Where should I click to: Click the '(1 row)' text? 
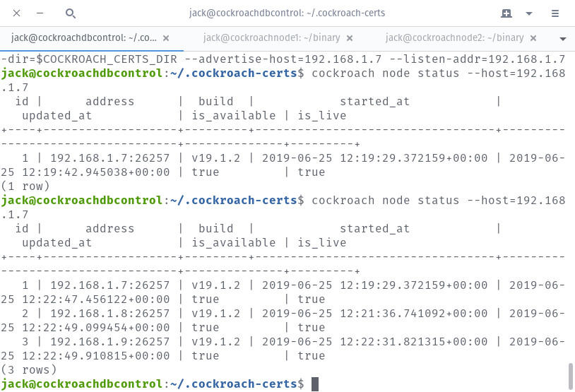click(x=25, y=186)
